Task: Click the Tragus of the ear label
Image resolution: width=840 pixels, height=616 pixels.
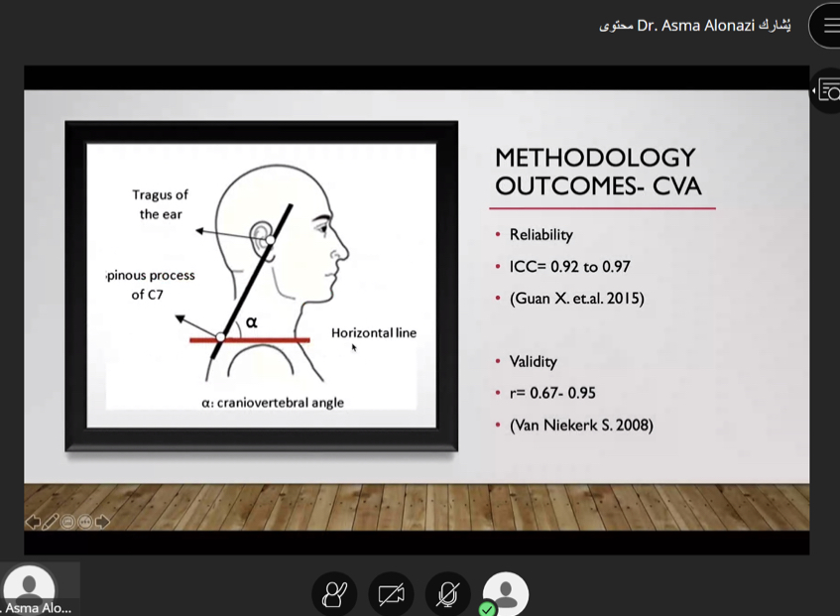Action: point(161,204)
